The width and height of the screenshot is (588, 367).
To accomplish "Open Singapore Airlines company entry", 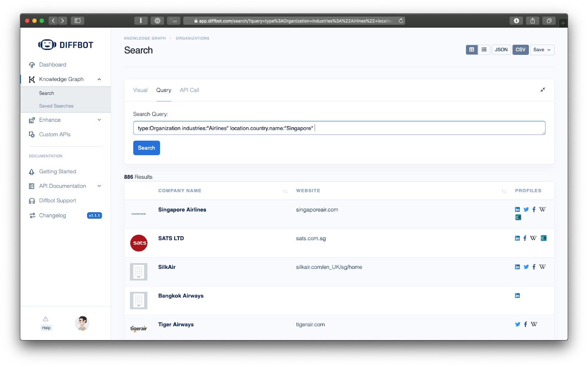I will pyautogui.click(x=182, y=210).
